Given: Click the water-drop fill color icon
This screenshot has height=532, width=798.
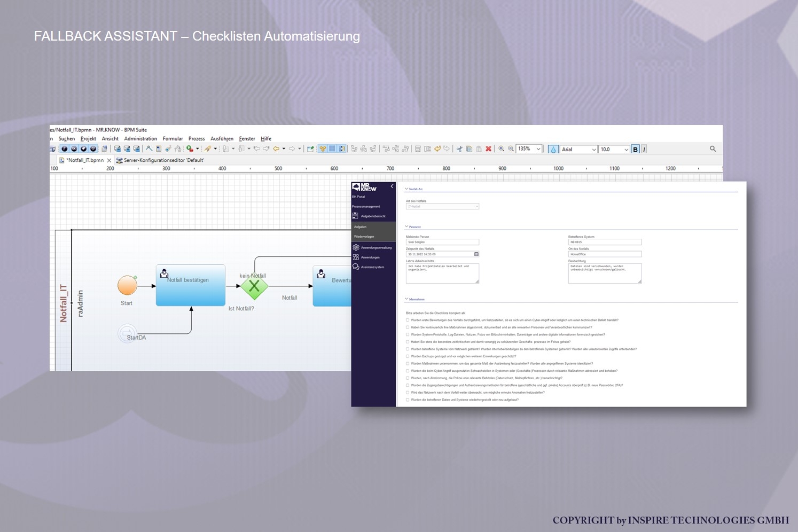Looking at the screenshot, I should coord(553,150).
